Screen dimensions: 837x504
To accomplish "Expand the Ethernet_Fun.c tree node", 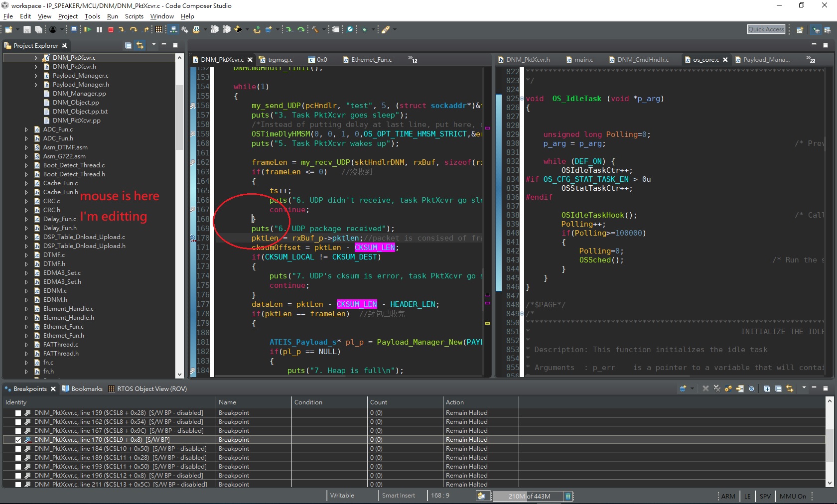I will (x=26, y=327).
